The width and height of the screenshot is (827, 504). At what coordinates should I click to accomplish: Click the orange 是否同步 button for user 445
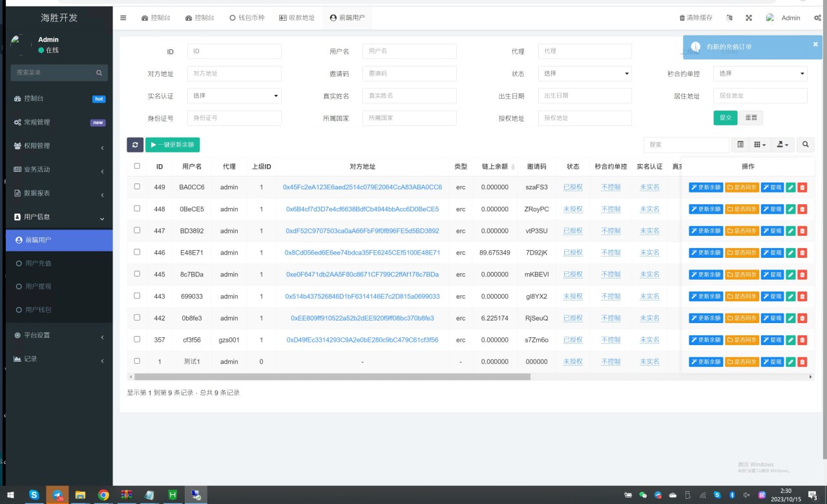[742, 275]
